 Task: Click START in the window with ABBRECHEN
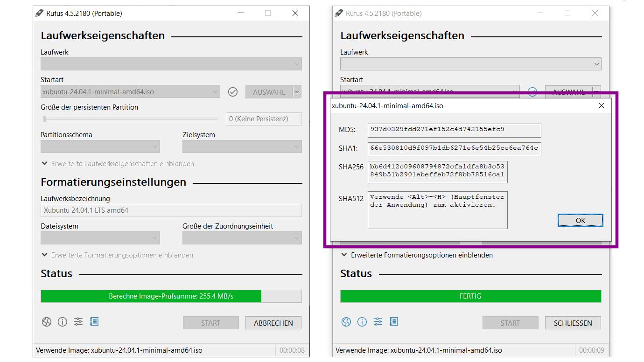[210, 323]
